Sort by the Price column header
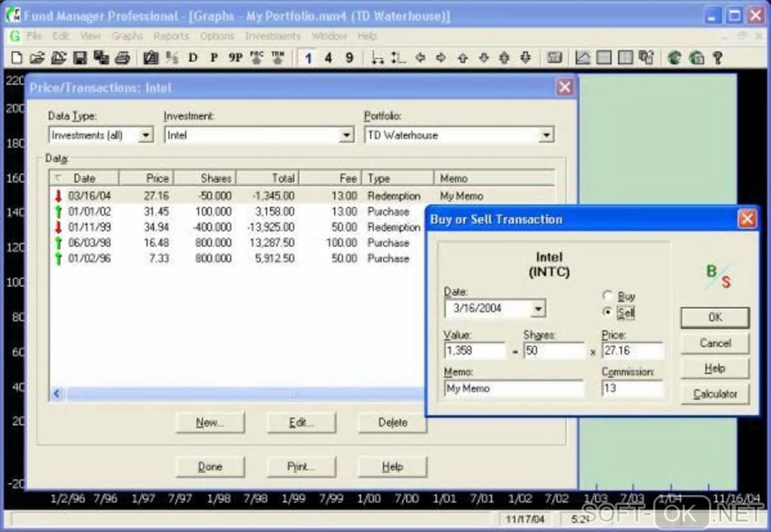The width and height of the screenshot is (771, 532). tap(146, 178)
